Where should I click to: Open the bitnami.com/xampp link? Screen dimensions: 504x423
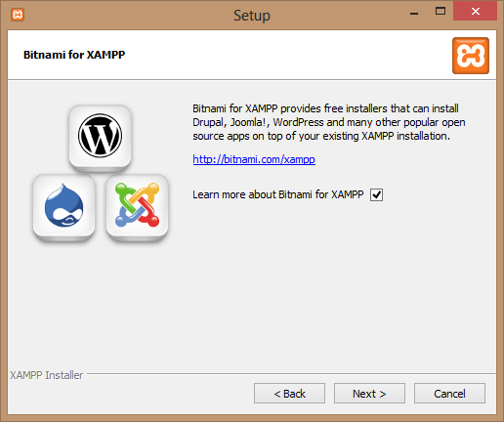pyautogui.click(x=254, y=159)
